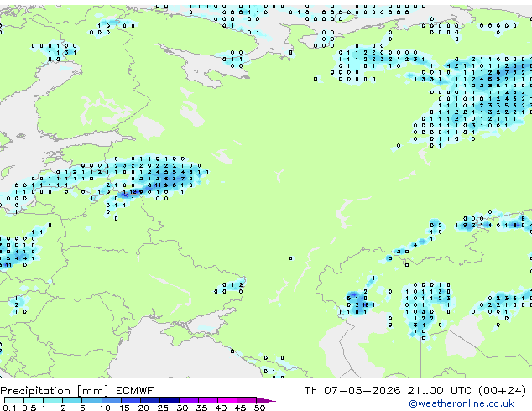Click the 10–15 mm legend color swatch
This screenshot has width=532, height=411.
112,400
